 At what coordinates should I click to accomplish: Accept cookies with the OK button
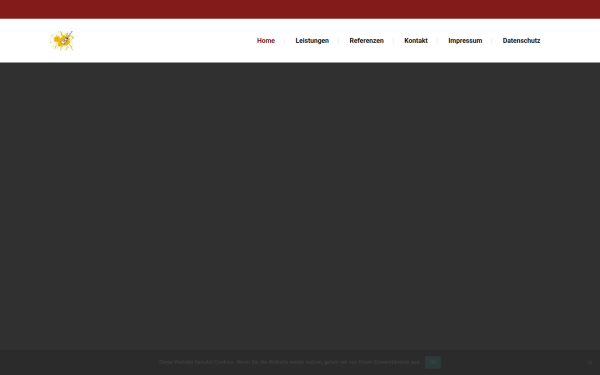(432, 362)
